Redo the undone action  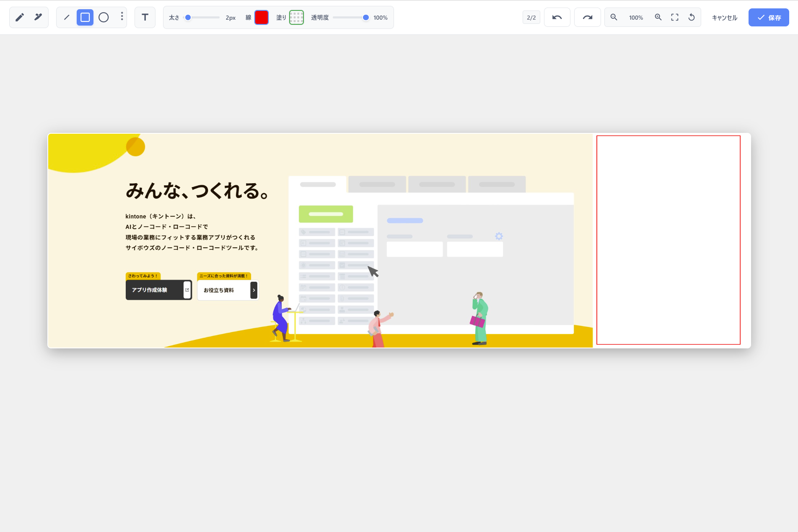tap(587, 17)
